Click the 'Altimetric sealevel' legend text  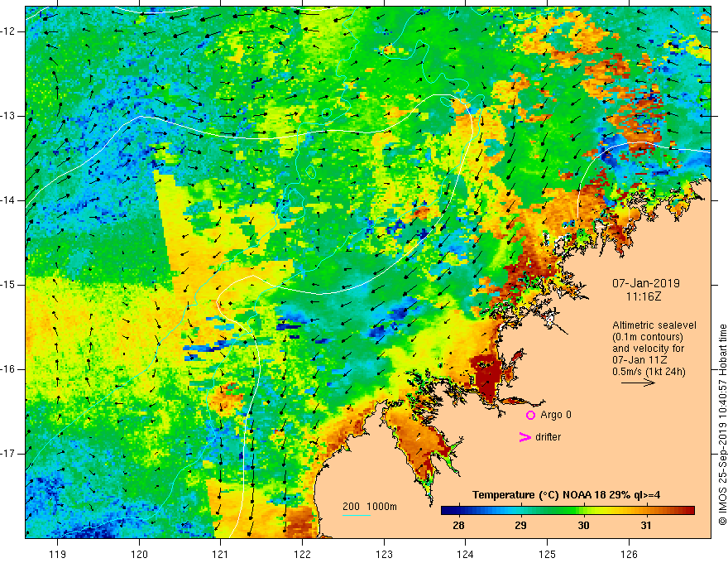654,325
